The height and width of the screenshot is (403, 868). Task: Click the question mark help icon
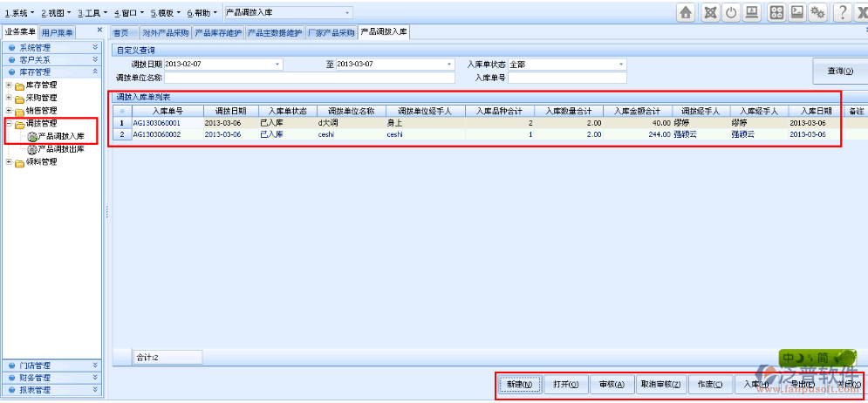pyautogui.click(x=843, y=12)
